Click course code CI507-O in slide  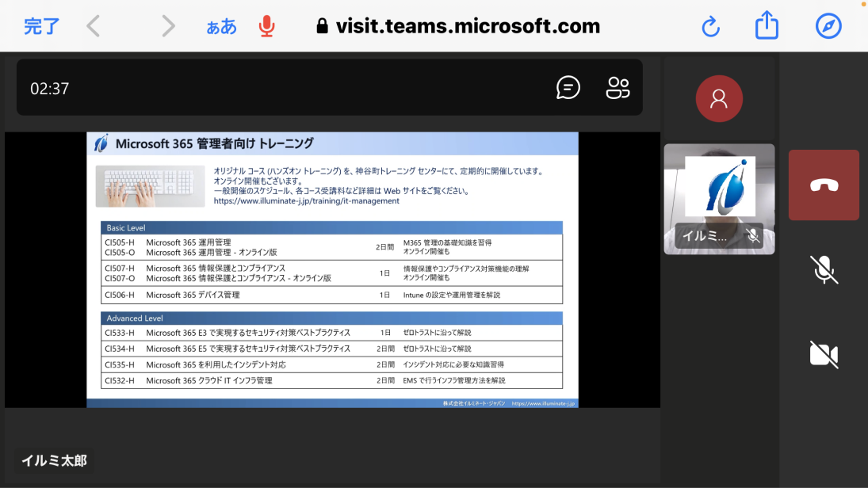click(120, 278)
